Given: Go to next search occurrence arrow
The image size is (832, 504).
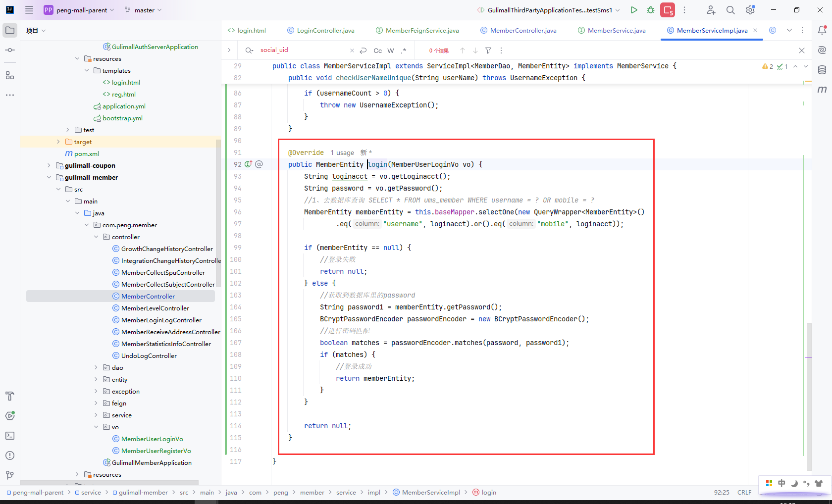Looking at the screenshot, I should click(475, 50).
